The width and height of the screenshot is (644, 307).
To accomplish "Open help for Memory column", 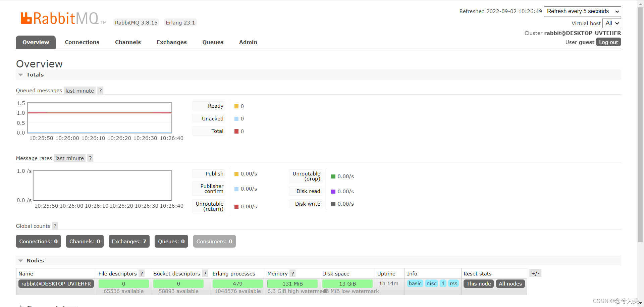I will (292, 273).
